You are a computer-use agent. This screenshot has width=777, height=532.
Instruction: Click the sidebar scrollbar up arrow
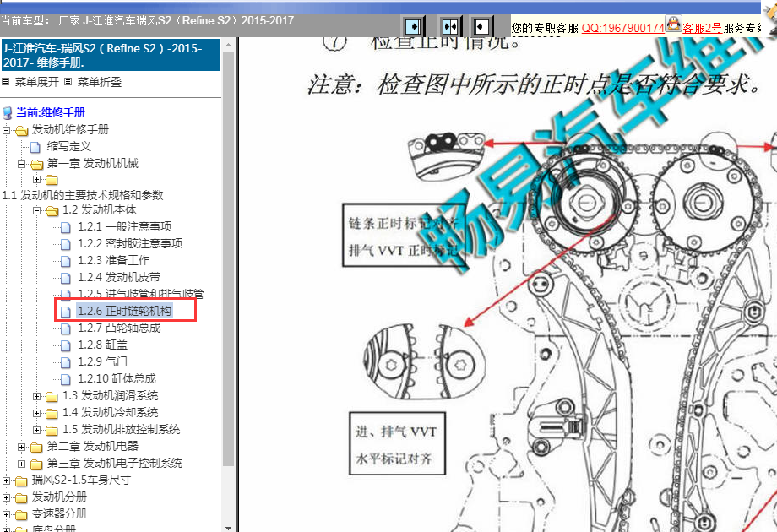coord(228,45)
